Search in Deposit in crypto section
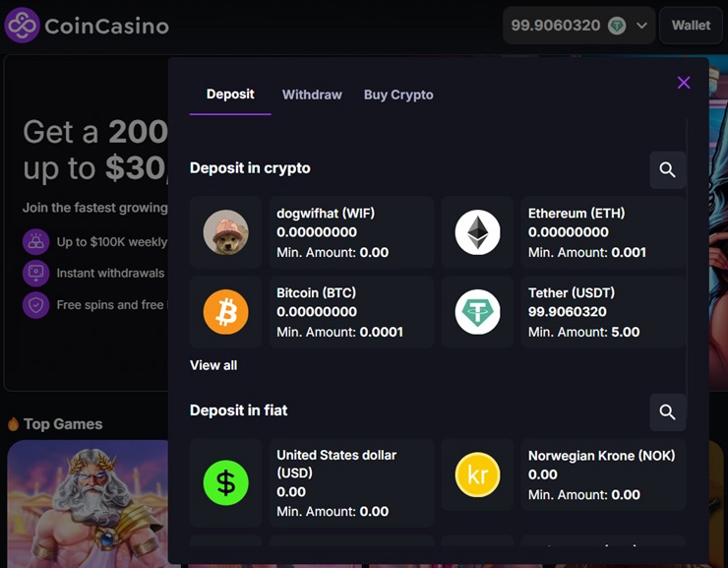The height and width of the screenshot is (568, 728). (x=667, y=169)
